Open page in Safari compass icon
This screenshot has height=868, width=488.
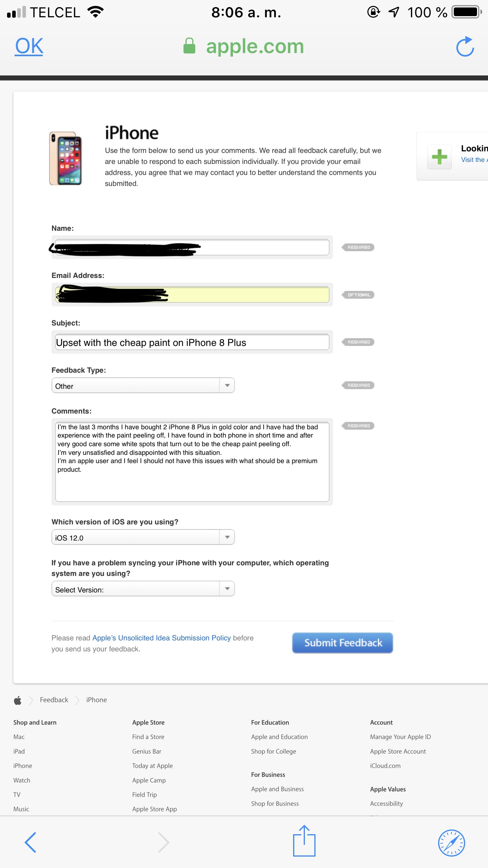(451, 842)
